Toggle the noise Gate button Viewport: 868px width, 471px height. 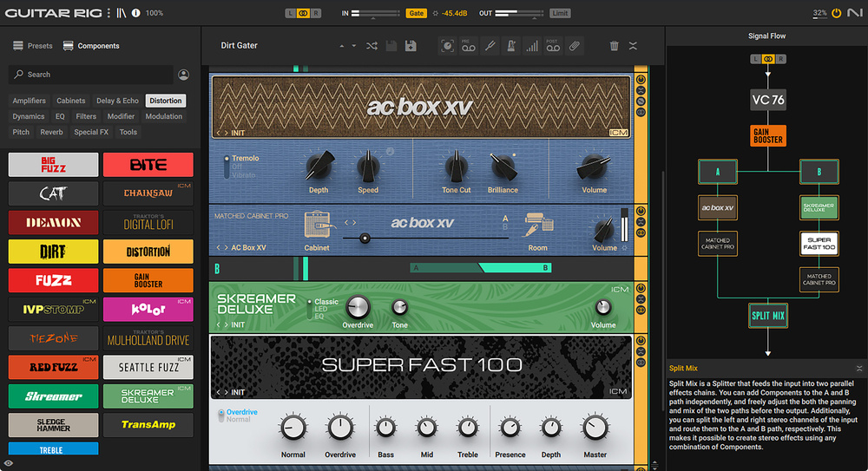pos(417,13)
